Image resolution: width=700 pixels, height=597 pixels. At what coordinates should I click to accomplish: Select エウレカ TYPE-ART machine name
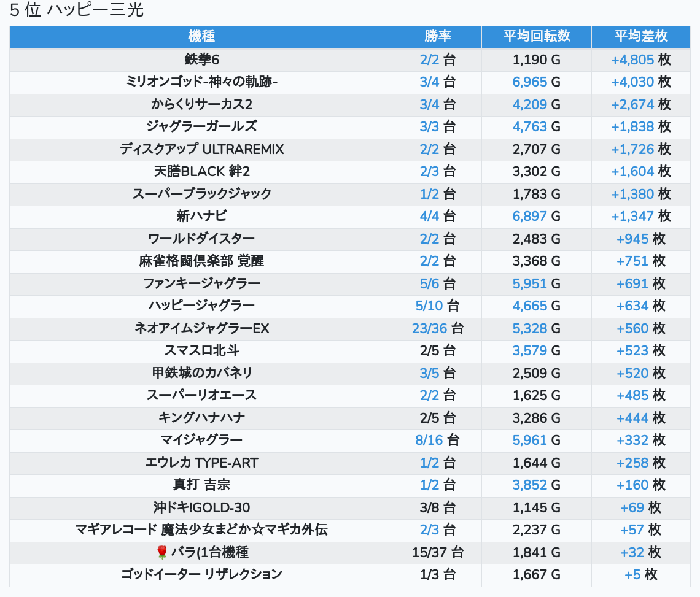pyautogui.click(x=201, y=463)
